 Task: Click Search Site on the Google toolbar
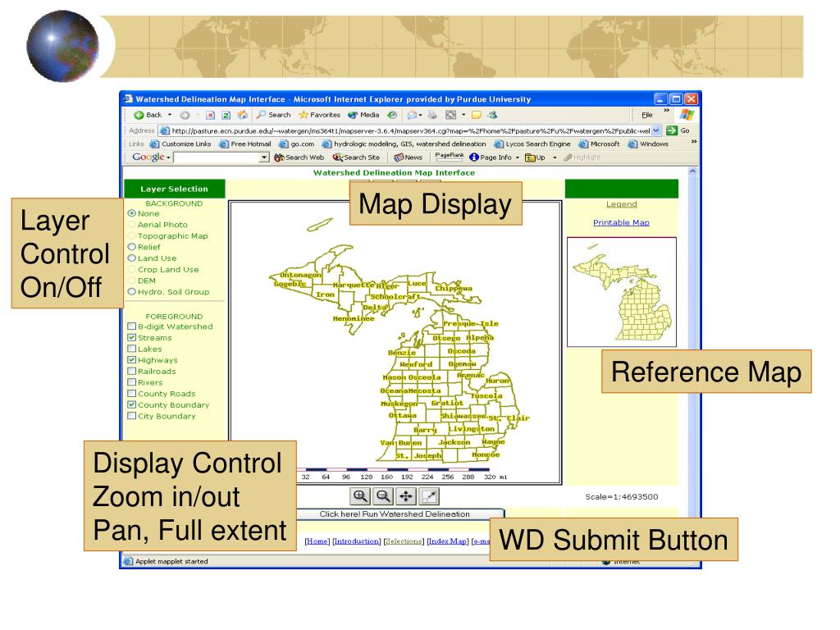(x=356, y=157)
